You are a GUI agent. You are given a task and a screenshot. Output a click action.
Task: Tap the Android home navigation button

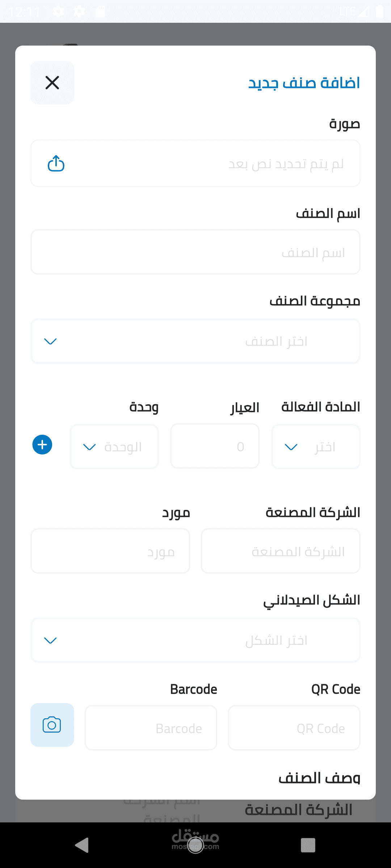(195, 846)
